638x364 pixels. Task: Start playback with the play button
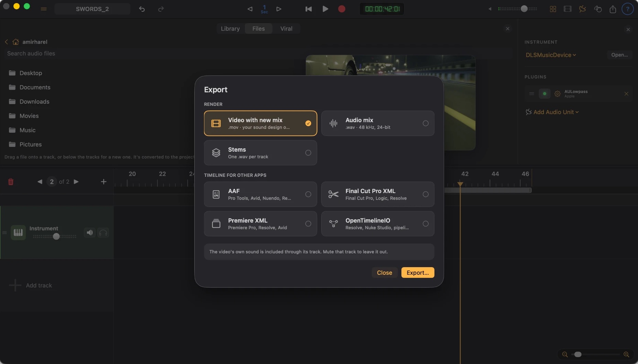pyautogui.click(x=325, y=9)
